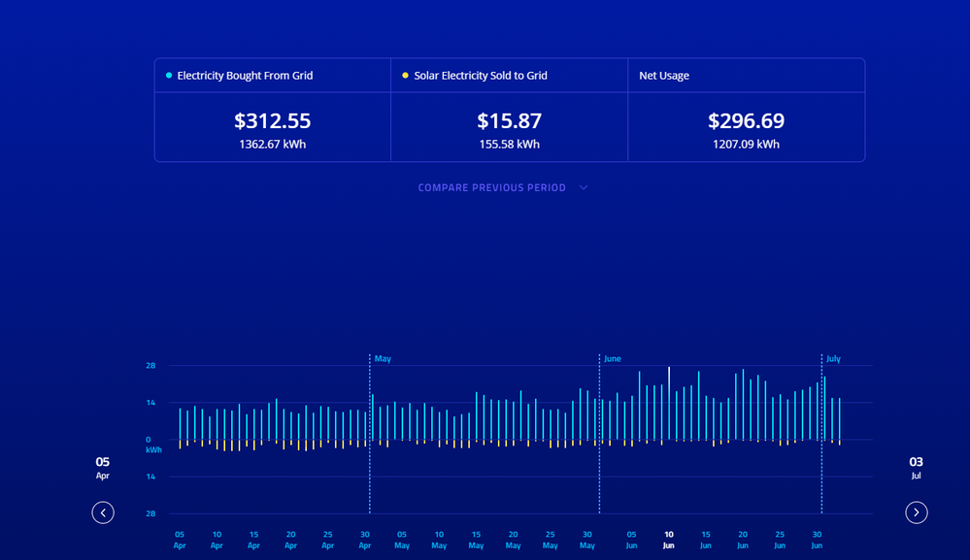Click the next period right arrow

coord(916,512)
